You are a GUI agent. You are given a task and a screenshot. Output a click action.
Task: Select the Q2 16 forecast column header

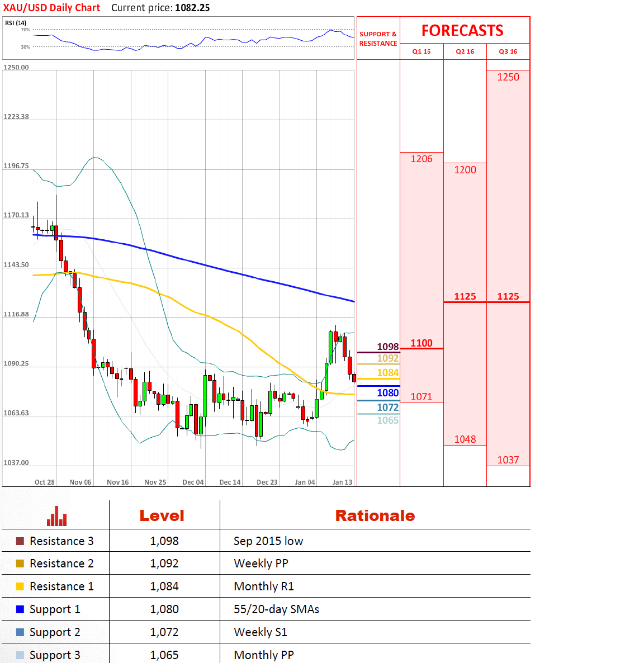pyautogui.click(x=465, y=51)
